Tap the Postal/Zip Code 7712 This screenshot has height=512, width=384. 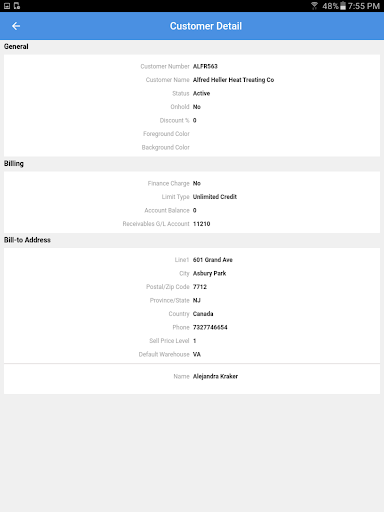point(200,287)
